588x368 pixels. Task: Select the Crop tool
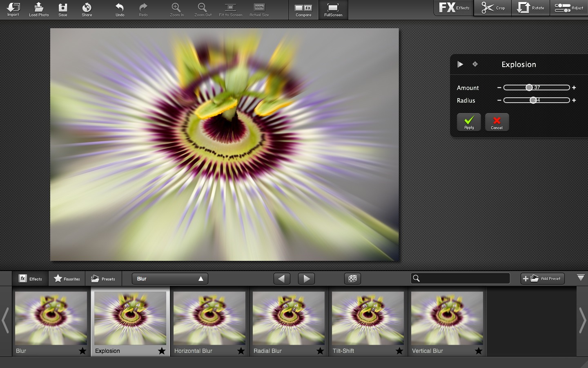click(492, 8)
